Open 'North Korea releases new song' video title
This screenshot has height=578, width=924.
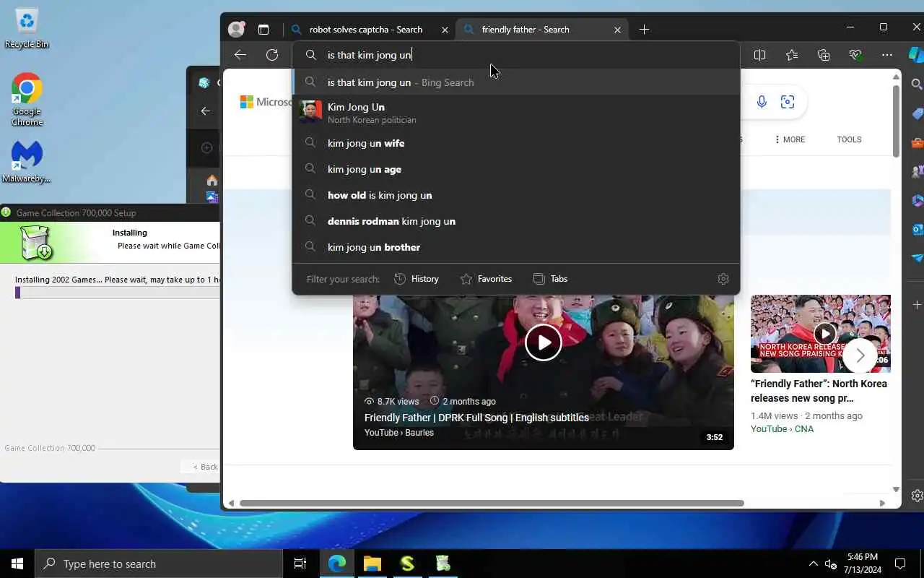[x=819, y=391]
